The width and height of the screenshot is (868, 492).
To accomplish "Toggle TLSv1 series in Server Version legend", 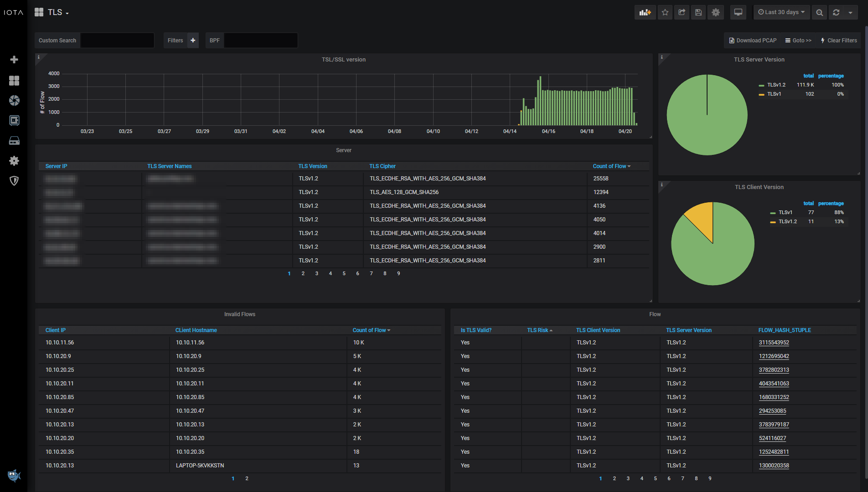I will pyautogui.click(x=774, y=94).
